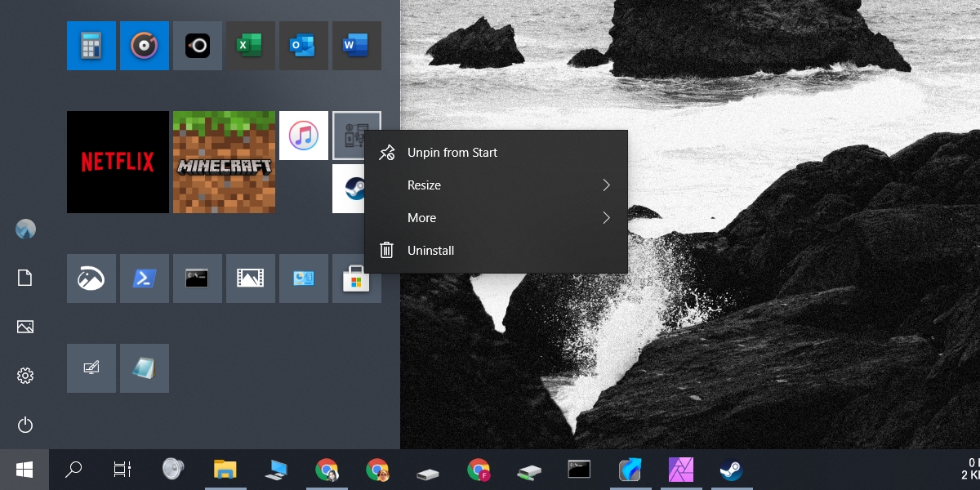Screen dimensions: 980x490
Task: Click the Power button in Start
Action: coord(25,425)
